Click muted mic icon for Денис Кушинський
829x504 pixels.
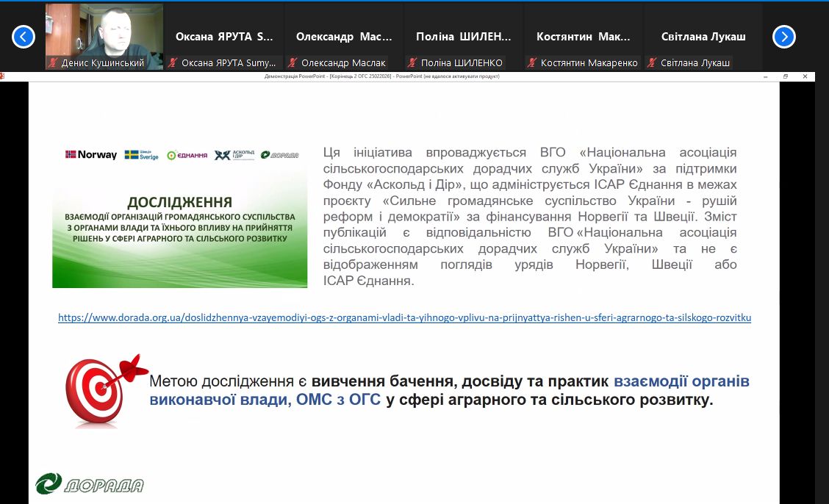tap(53, 63)
